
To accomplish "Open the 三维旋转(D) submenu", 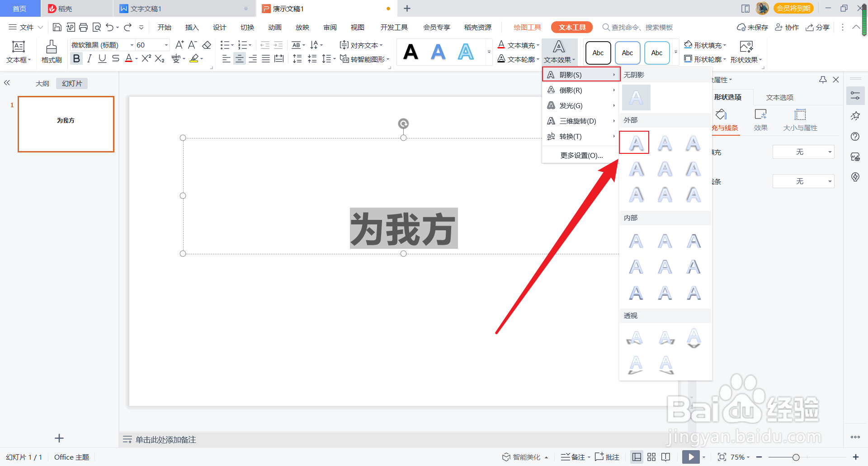I will [x=581, y=121].
